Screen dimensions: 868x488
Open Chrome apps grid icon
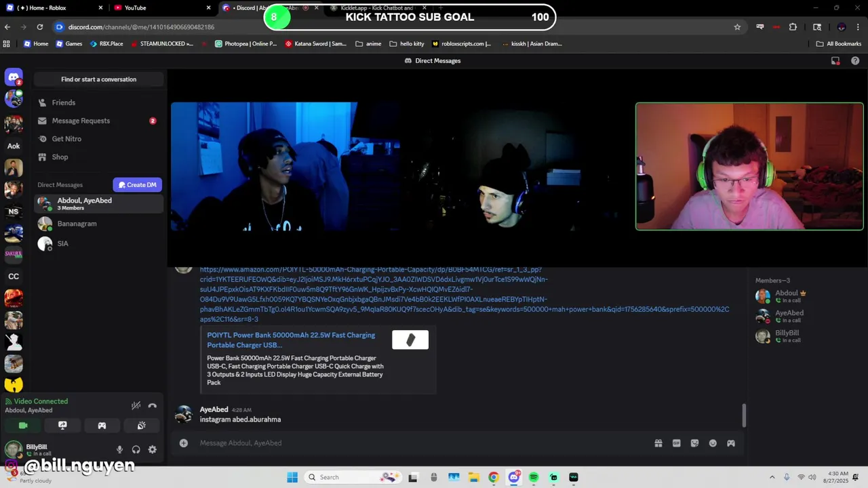[x=7, y=44]
